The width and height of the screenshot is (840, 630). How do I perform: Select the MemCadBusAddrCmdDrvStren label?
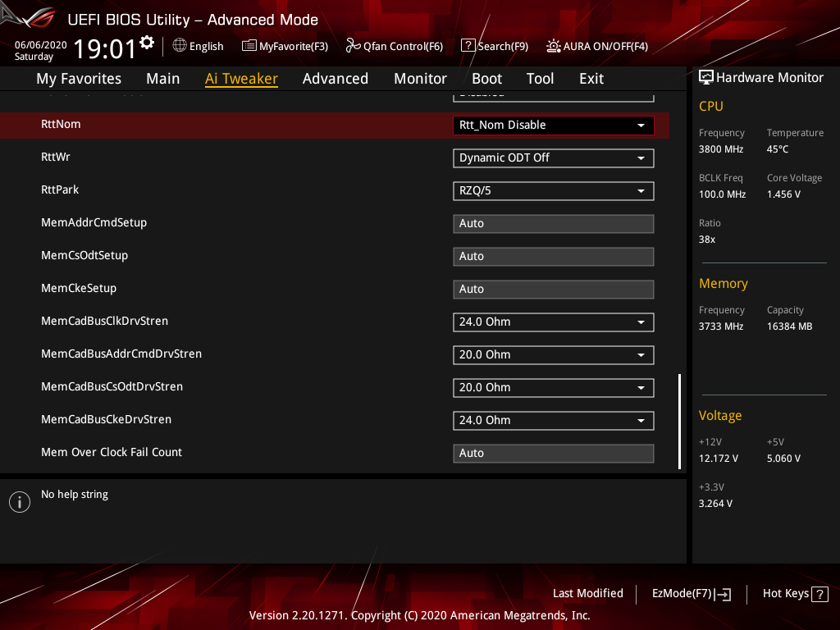click(121, 354)
